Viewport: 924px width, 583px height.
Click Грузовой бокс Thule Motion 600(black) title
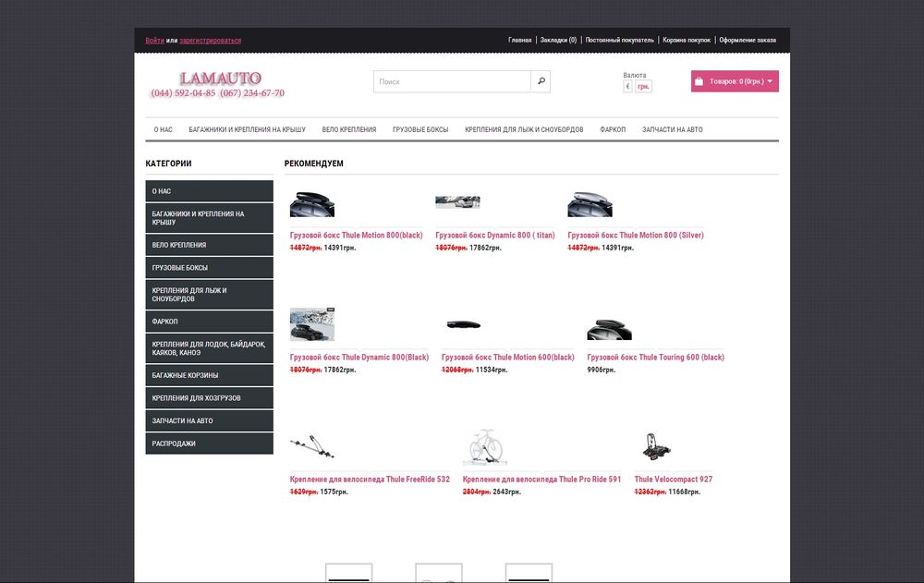click(x=508, y=358)
